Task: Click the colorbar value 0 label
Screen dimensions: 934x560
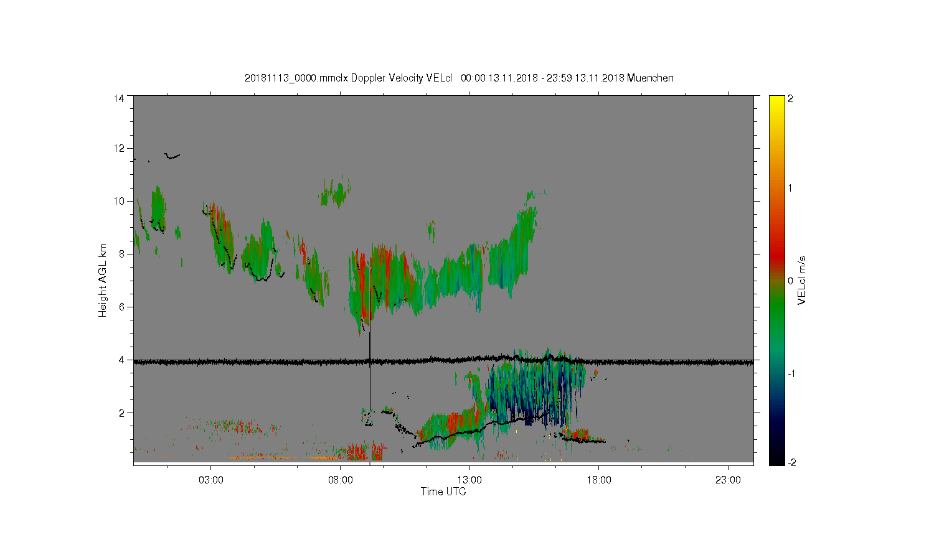Action: 790,281
